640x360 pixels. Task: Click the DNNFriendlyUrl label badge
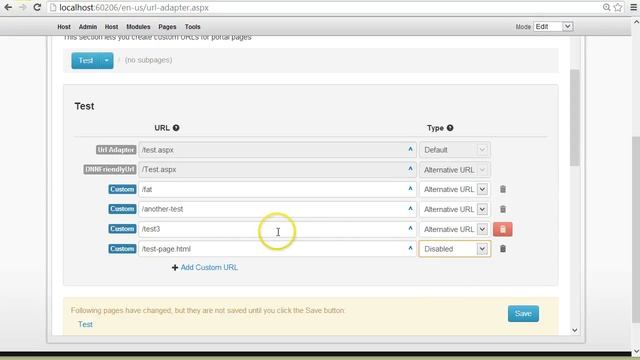(x=110, y=169)
